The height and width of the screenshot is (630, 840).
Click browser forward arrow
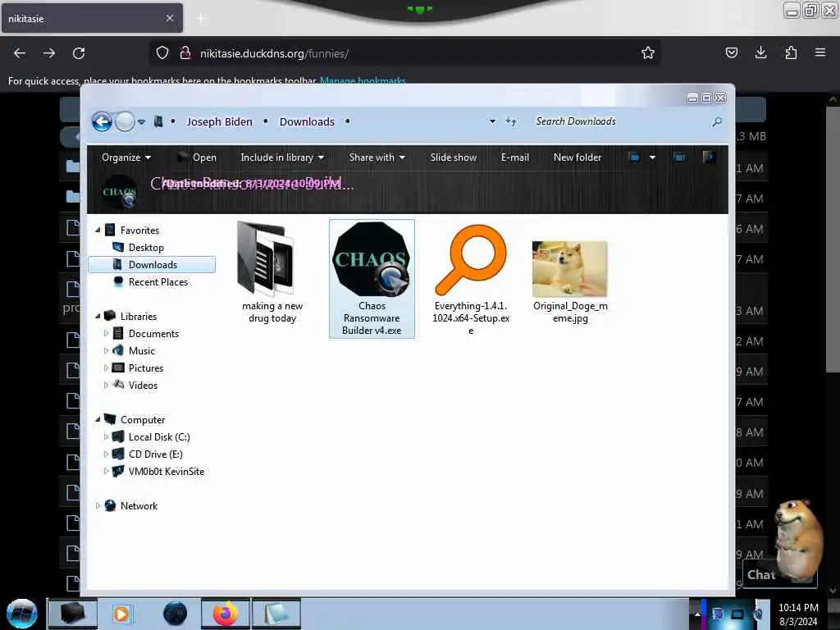tap(49, 53)
